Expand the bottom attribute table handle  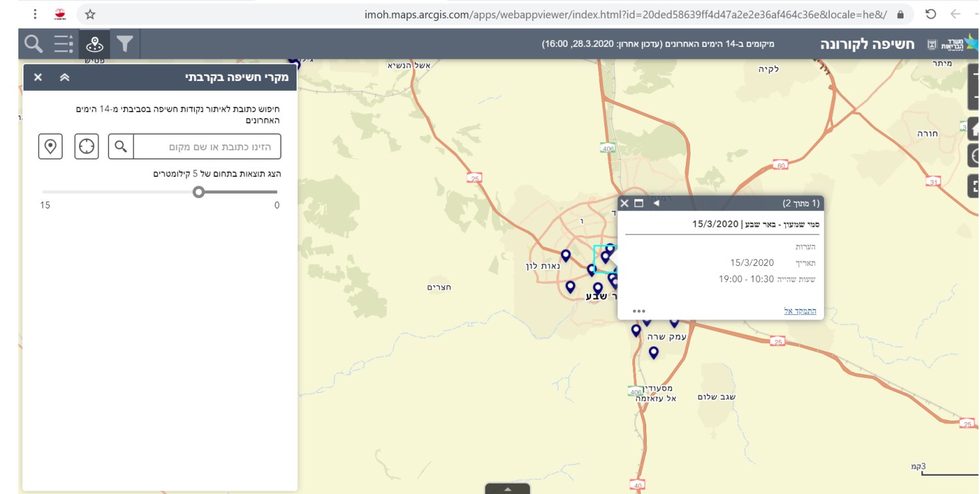click(508, 488)
